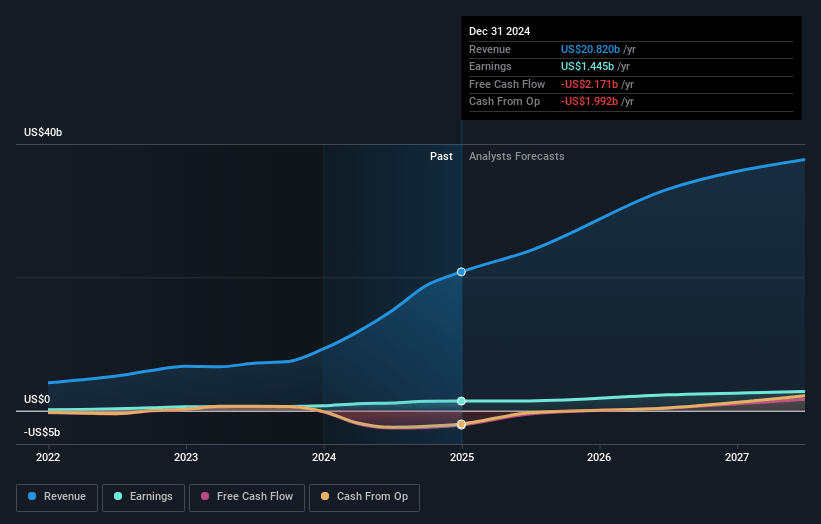821x524 pixels.
Task: Click the 2027 x-axis label
Action: (x=737, y=458)
